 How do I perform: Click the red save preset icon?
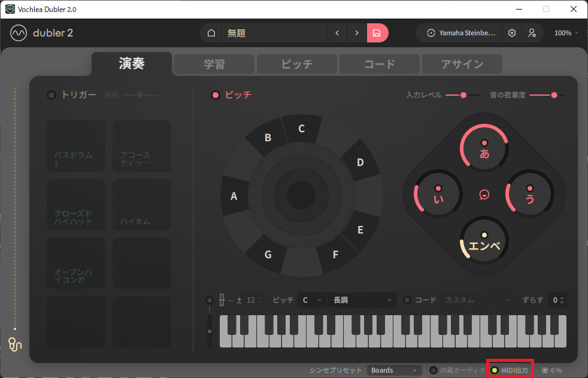coord(377,33)
